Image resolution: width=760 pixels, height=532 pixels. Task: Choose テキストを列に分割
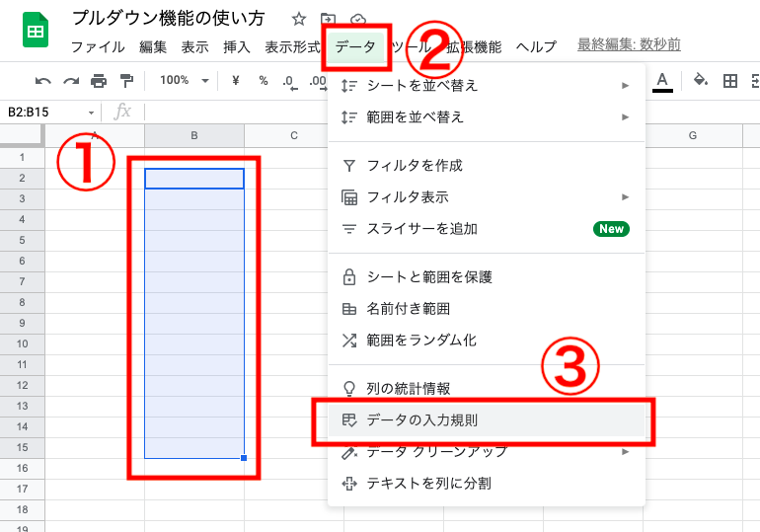pyautogui.click(x=487, y=483)
